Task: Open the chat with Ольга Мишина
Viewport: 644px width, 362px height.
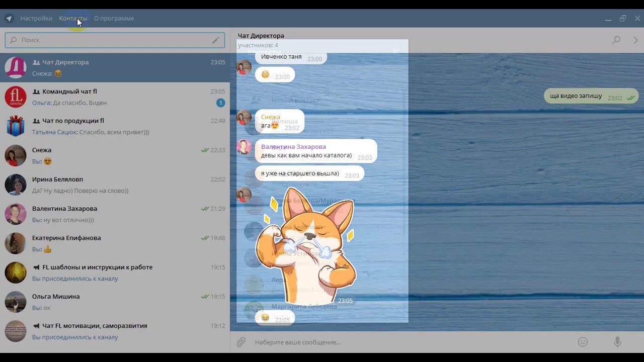Action: coord(115,302)
